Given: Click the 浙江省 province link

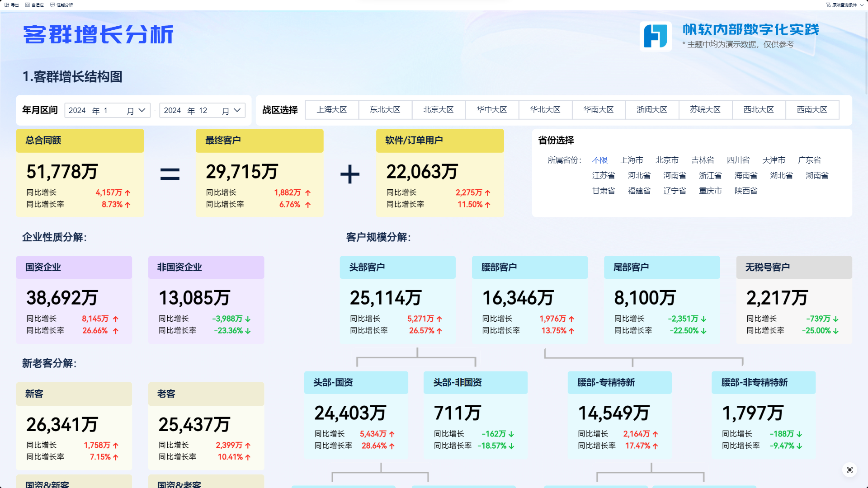Looking at the screenshot, I should [x=710, y=176].
